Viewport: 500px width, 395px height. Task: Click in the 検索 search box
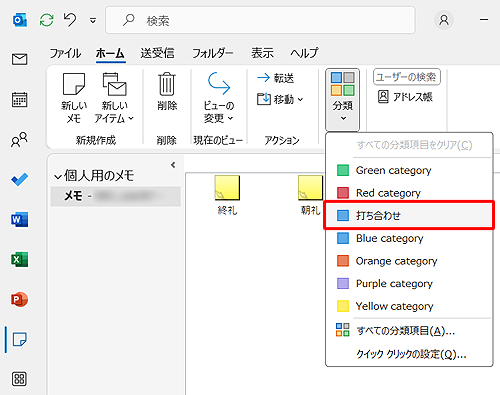260,20
